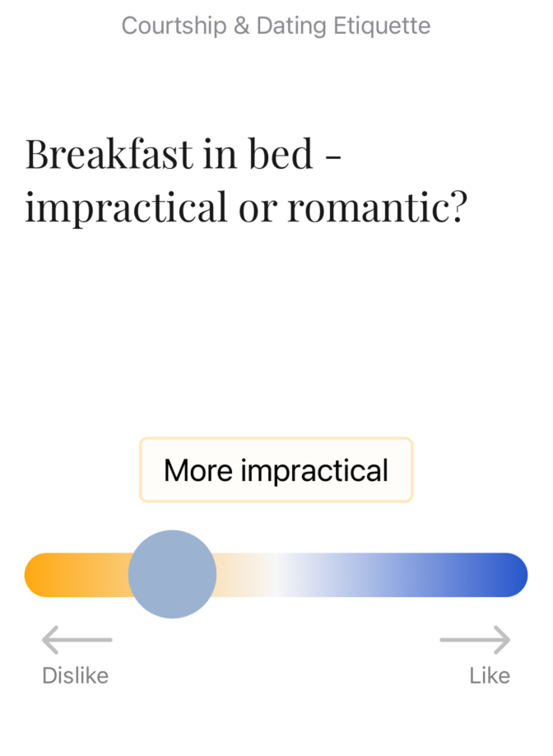553x756 pixels.
Task: Click the round blue slider thumb
Action: click(171, 573)
